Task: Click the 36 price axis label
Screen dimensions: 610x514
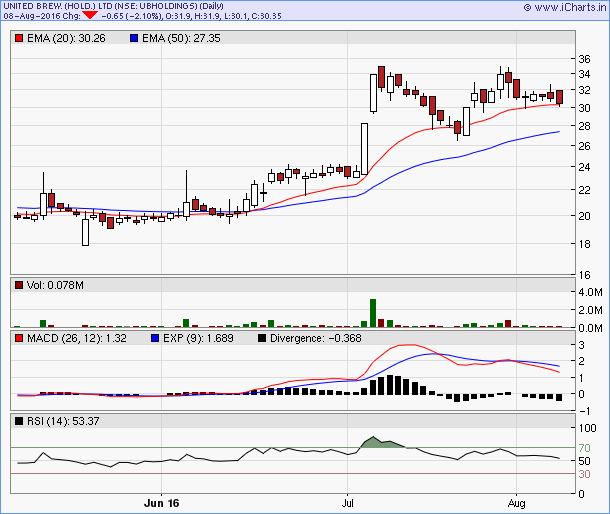Action: [x=584, y=59]
